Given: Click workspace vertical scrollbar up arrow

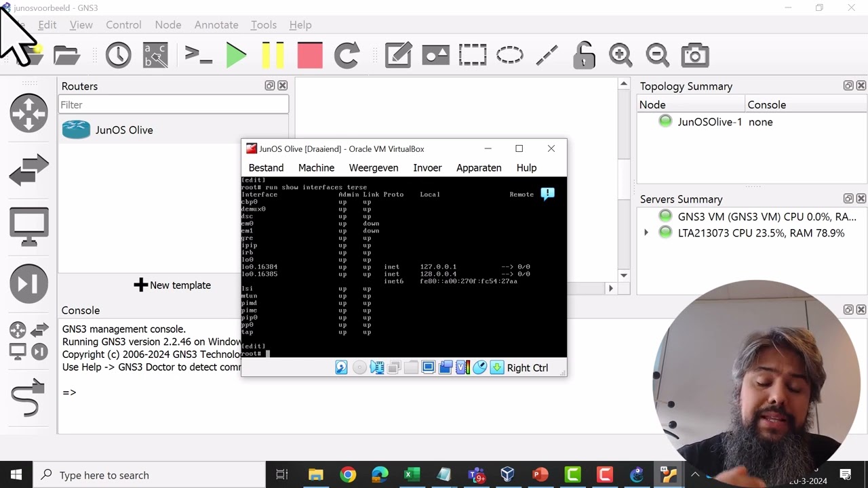Looking at the screenshot, I should click(x=624, y=84).
